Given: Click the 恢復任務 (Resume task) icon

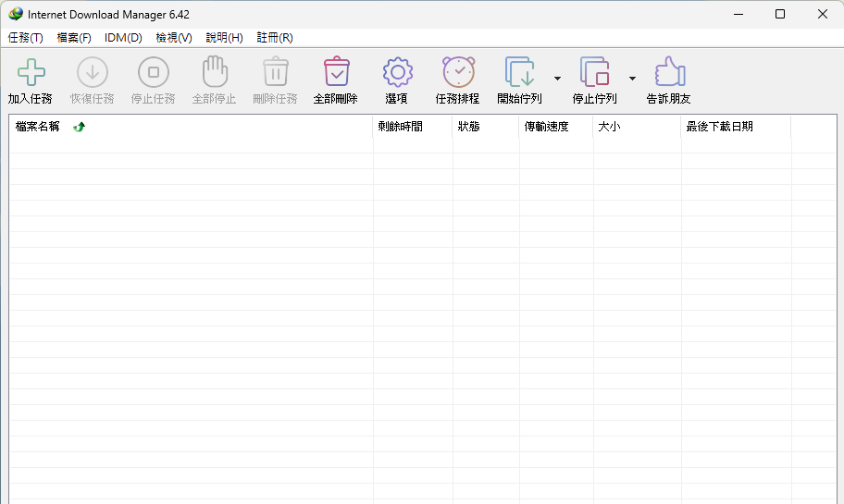Looking at the screenshot, I should pyautogui.click(x=92, y=73).
